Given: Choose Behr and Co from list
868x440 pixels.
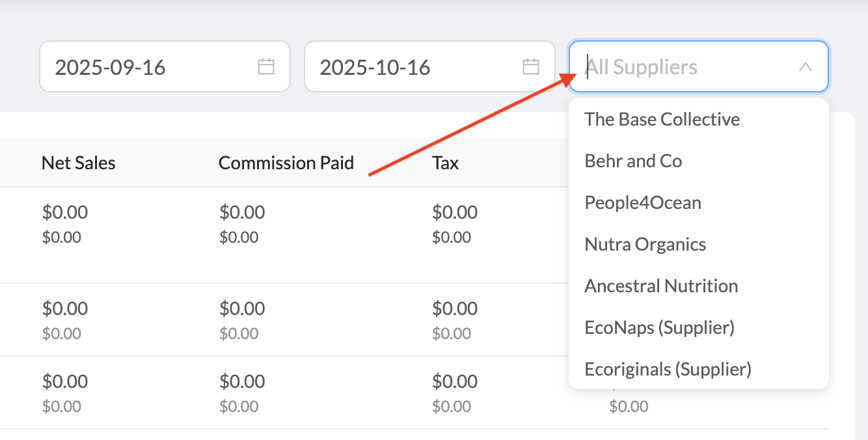Looking at the screenshot, I should tap(633, 161).
